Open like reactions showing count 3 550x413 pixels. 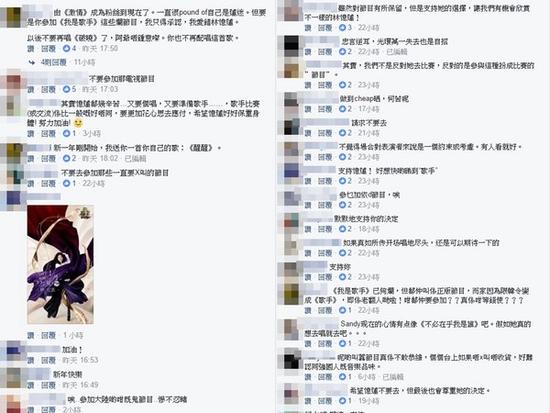[x=346, y=27]
